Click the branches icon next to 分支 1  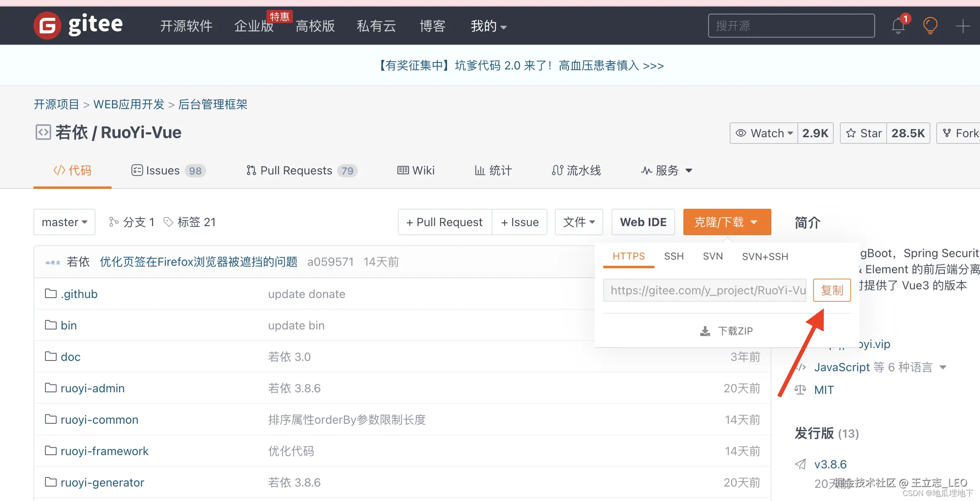tap(114, 222)
